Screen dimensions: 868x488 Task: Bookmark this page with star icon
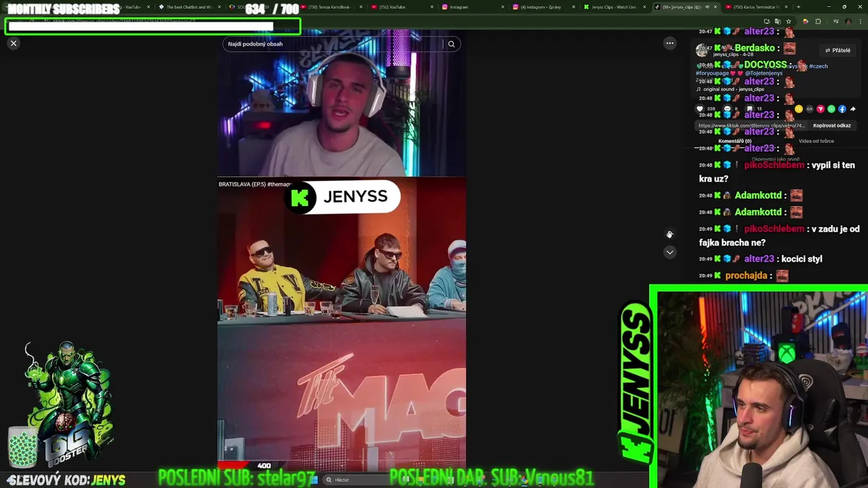click(x=789, y=22)
